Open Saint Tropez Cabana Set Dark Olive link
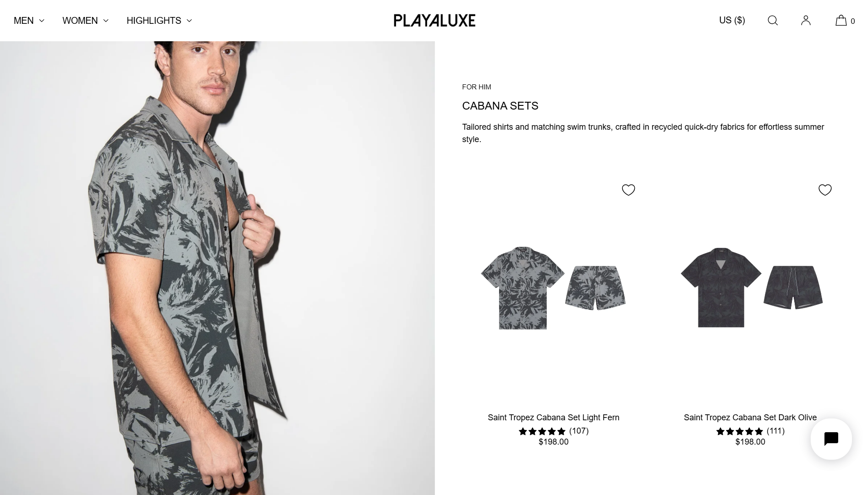The height and width of the screenshot is (495, 868). click(750, 418)
